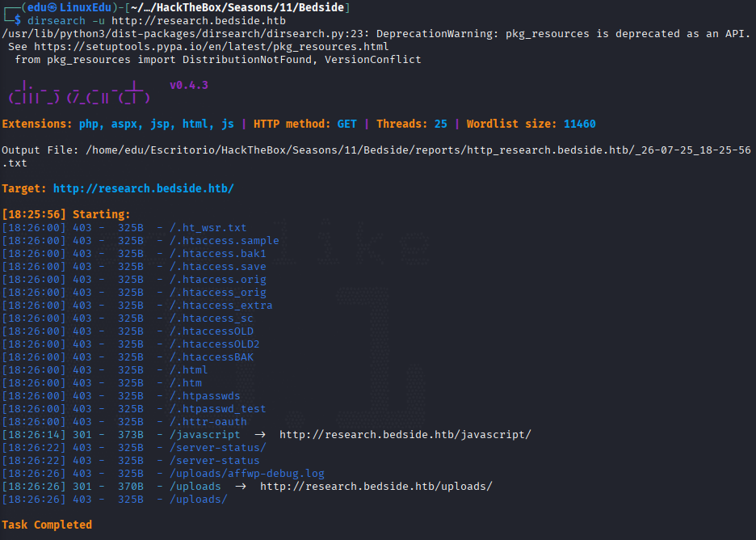Viewport: 756px width, 540px height.
Task: Click the Task Completed message
Action: (x=47, y=525)
